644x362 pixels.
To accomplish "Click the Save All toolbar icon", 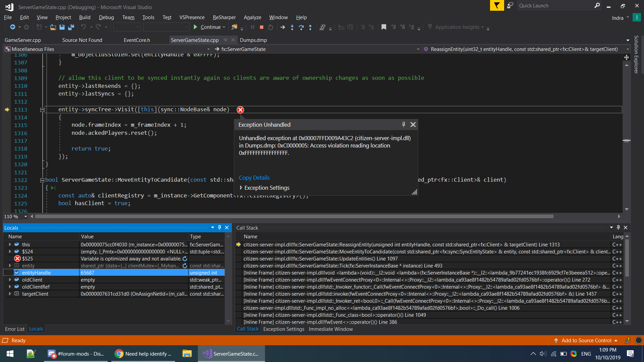I will pos(71,27).
